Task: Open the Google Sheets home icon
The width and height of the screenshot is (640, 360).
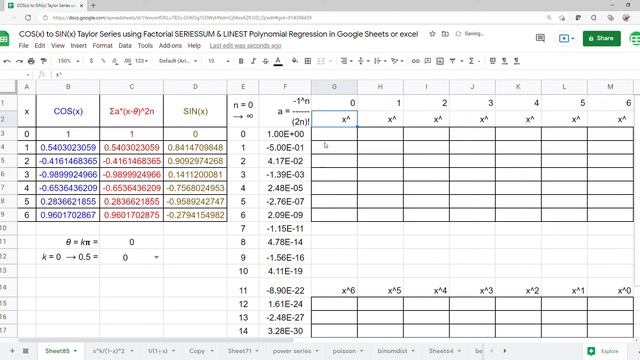Action: pyautogui.click(x=4, y=39)
